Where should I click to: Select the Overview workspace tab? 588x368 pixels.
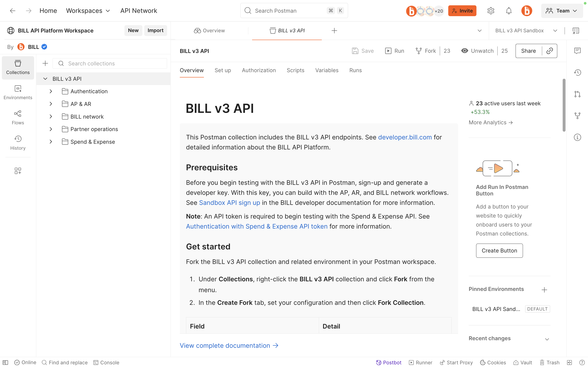(x=209, y=31)
